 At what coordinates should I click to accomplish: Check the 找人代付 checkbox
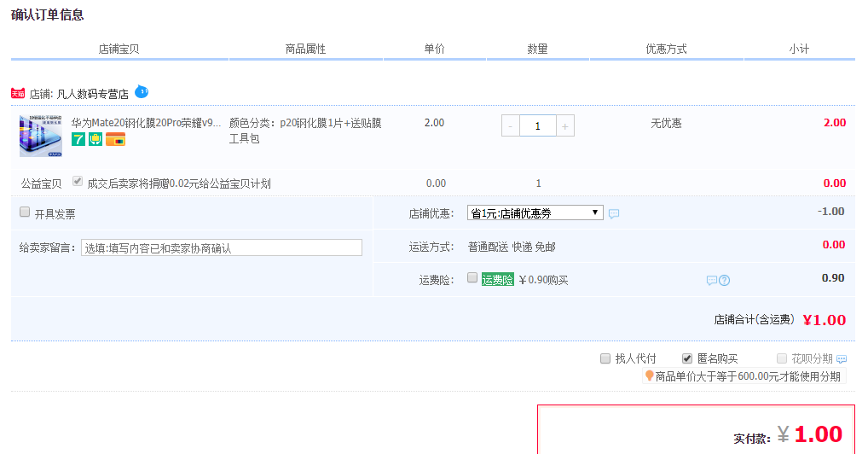pyautogui.click(x=605, y=358)
